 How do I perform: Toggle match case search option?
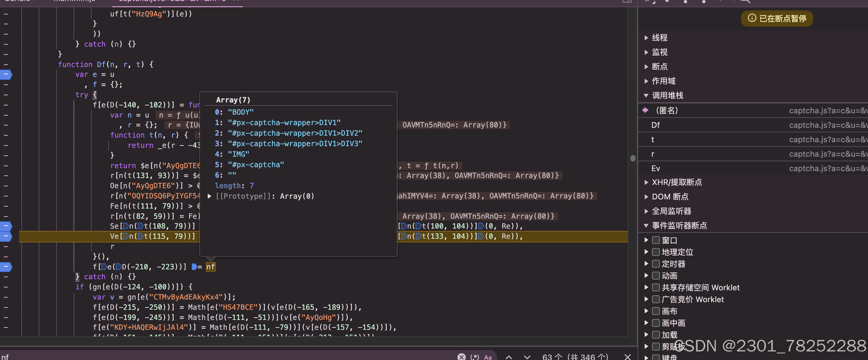point(488,357)
